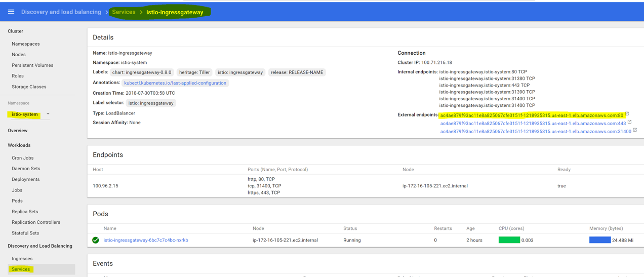
Task: Open pod istio-ingressgateway-6bc7c7c4bc-nxrkb
Action: (x=146, y=240)
